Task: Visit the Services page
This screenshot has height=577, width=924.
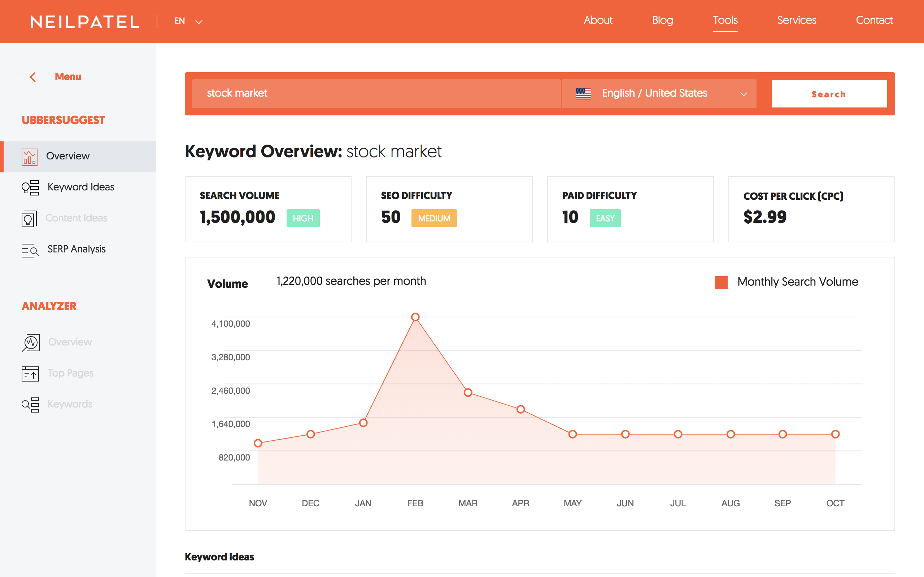Action: (797, 20)
